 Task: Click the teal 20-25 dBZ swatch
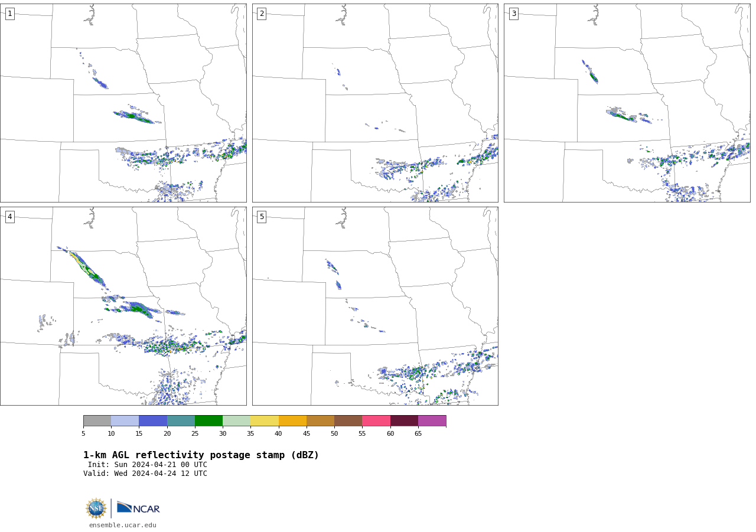[x=181, y=420]
